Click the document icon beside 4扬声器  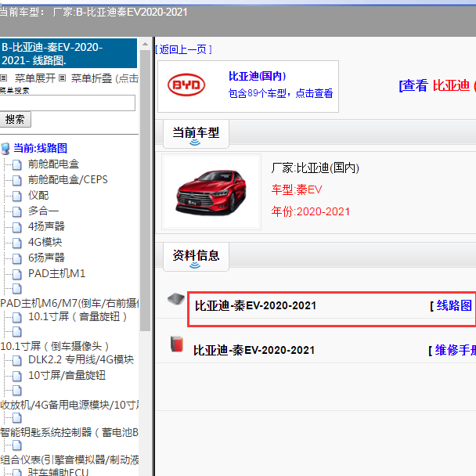coord(17,227)
